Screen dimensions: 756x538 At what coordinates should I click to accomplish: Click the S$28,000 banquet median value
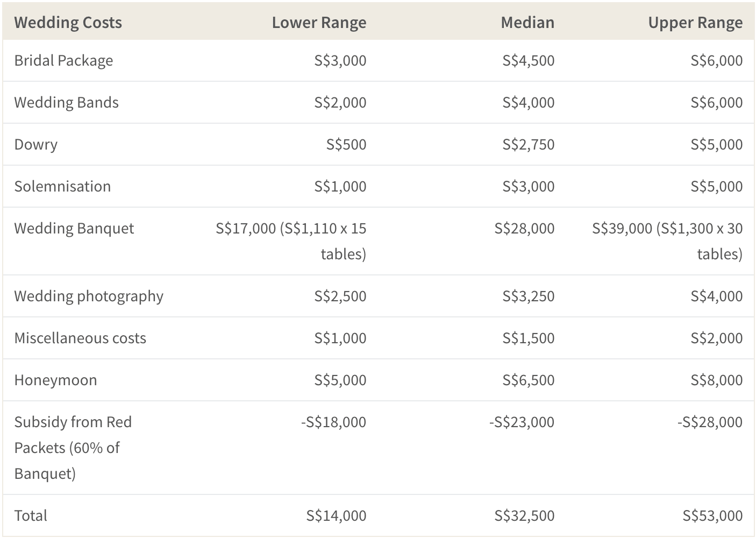click(x=524, y=229)
